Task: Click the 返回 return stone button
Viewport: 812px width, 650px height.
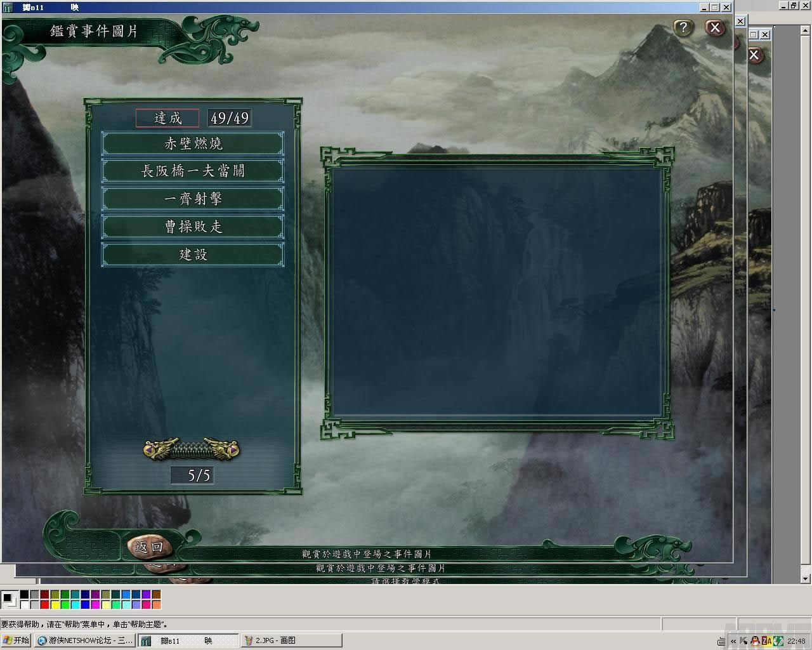Action: tap(150, 547)
